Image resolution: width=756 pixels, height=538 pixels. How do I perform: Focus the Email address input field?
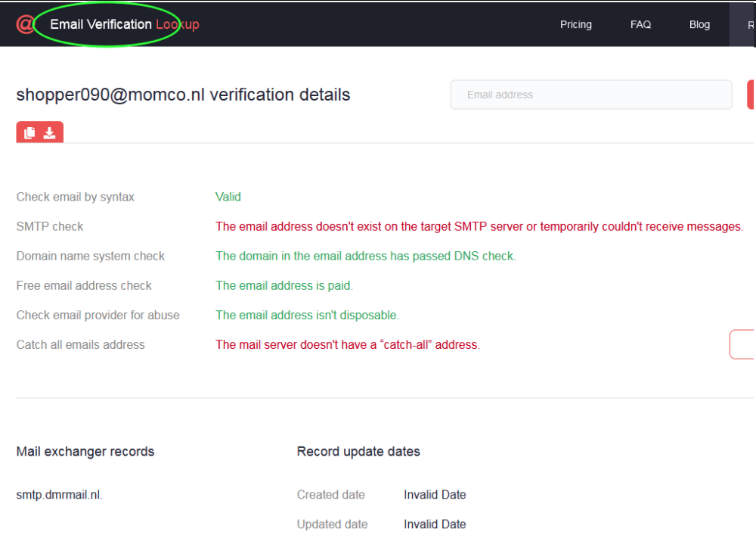click(x=591, y=95)
